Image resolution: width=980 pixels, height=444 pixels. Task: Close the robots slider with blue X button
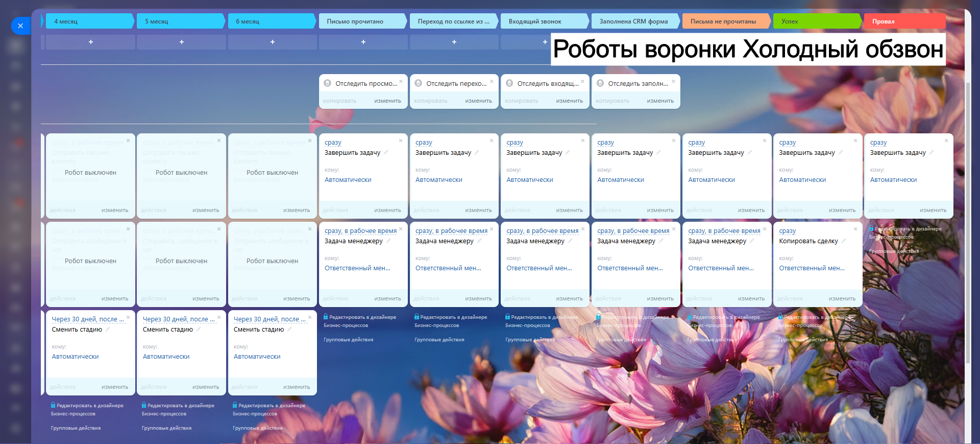coord(20,26)
